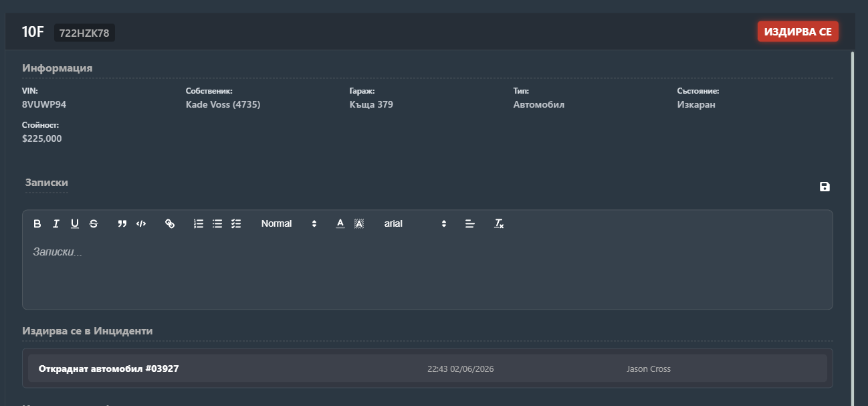Click into the Записки text area
Screen dimensions: 868x406
pyautogui.click(x=427, y=273)
